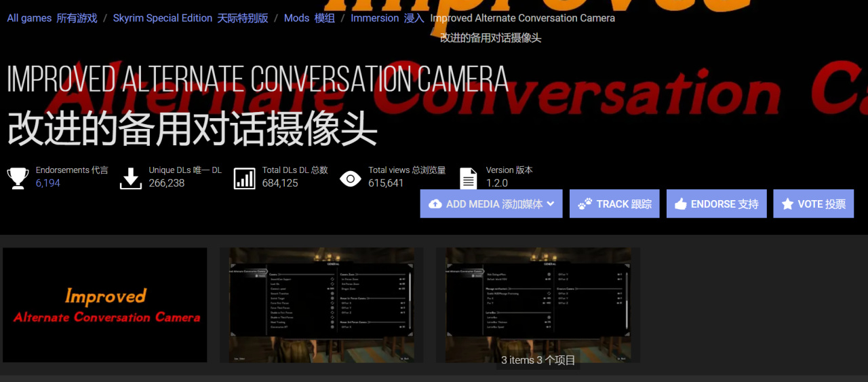Open the All games breadcrumb link
This screenshot has height=382, width=868.
point(52,18)
